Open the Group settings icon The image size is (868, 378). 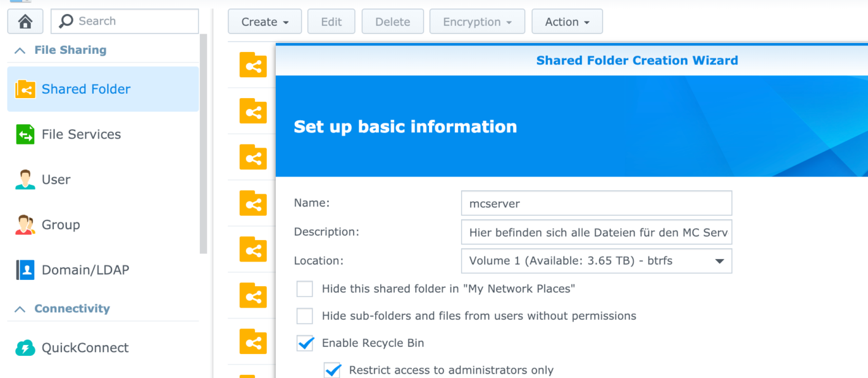click(x=25, y=224)
